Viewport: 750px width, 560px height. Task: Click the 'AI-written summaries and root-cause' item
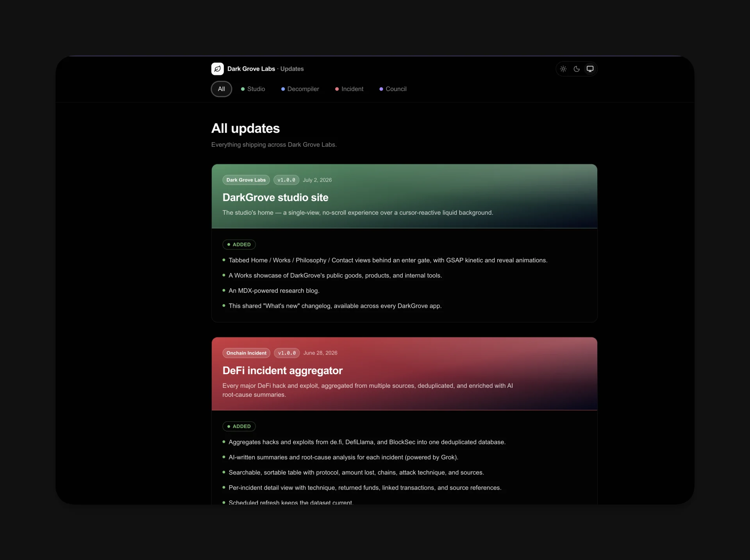(343, 457)
